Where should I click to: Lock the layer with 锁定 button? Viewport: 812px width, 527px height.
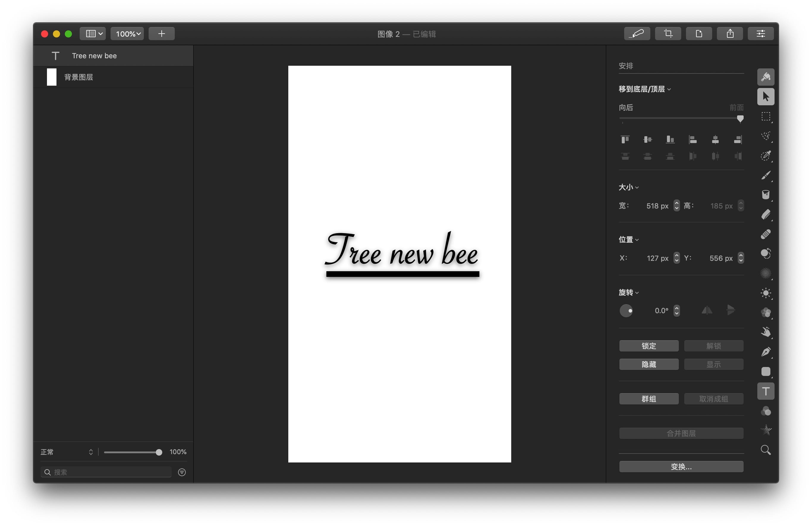tap(649, 346)
